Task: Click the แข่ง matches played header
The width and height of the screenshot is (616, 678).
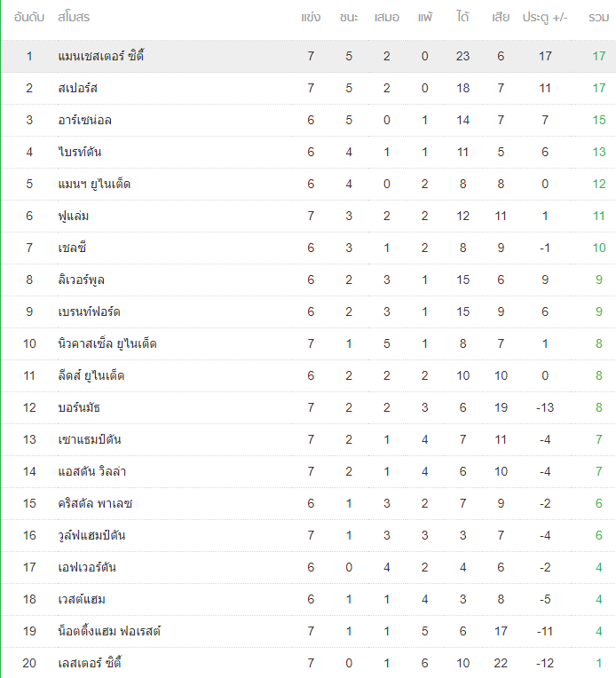Action: click(x=311, y=17)
